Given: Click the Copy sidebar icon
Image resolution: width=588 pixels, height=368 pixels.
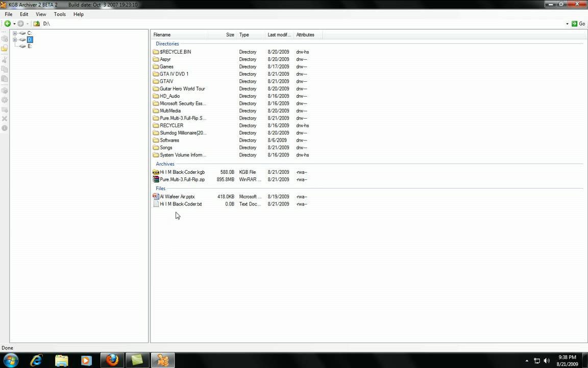Looking at the screenshot, I should coord(5,69).
